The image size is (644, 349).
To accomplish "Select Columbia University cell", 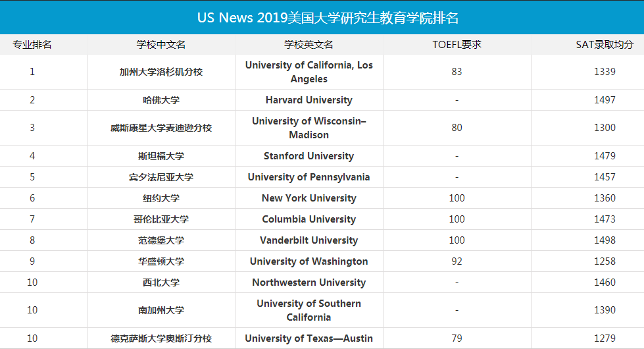I will point(309,219).
